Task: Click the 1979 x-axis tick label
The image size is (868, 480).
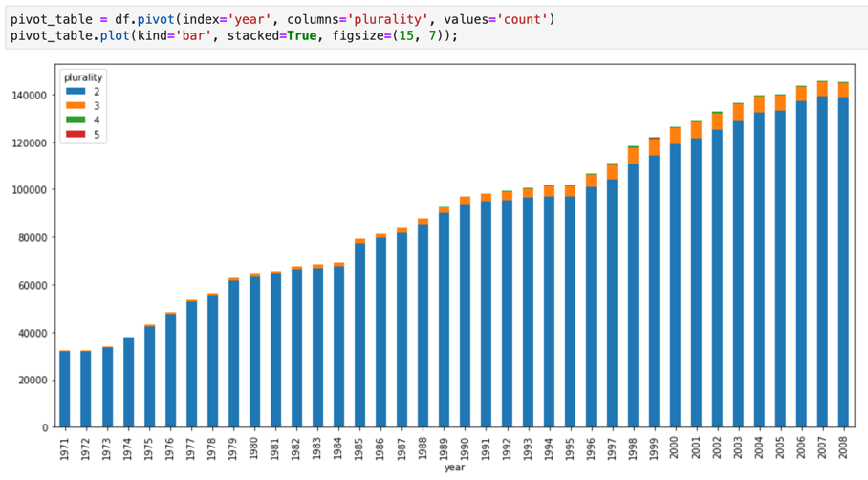Action: point(233,445)
